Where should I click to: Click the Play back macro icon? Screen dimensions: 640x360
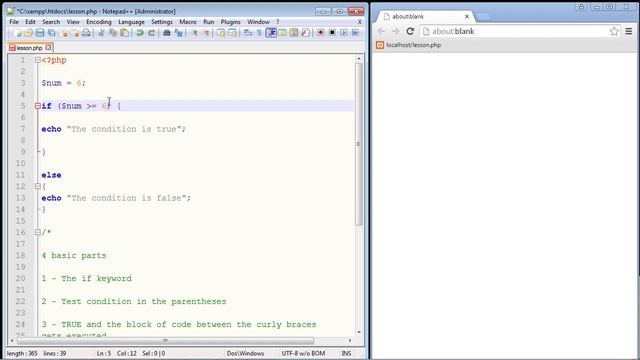tap(344, 33)
